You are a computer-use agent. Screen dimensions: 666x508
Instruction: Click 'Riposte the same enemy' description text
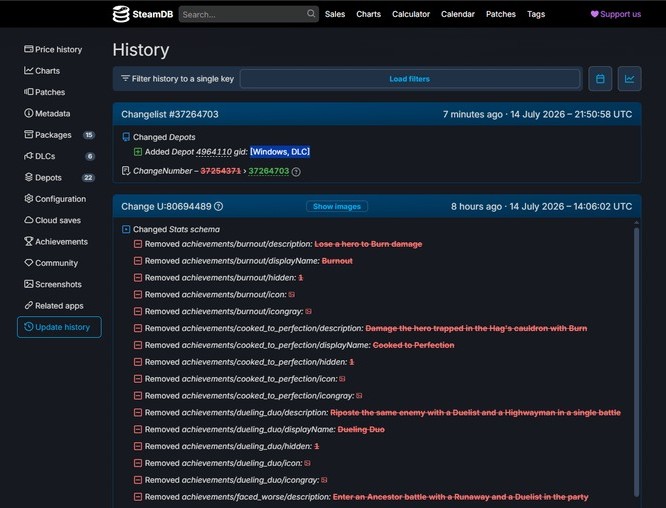(x=475, y=412)
